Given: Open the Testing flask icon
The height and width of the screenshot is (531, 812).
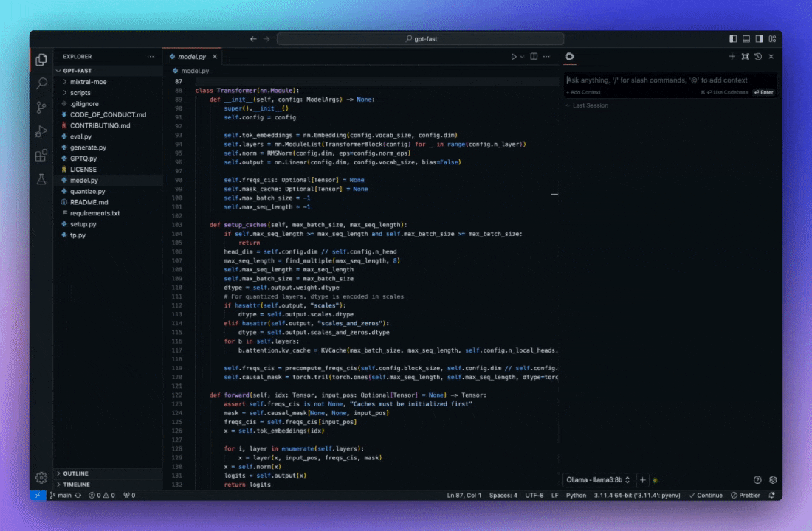Looking at the screenshot, I should (41, 179).
